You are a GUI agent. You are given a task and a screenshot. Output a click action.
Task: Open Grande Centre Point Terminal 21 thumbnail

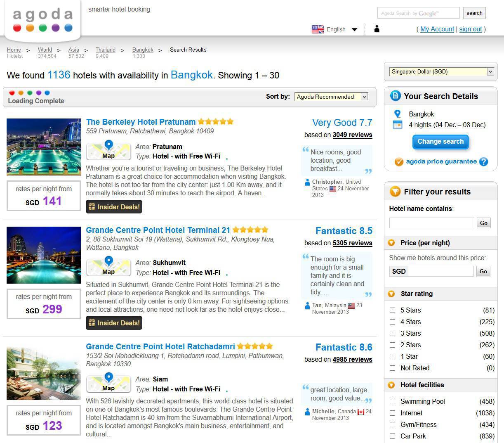click(44, 255)
